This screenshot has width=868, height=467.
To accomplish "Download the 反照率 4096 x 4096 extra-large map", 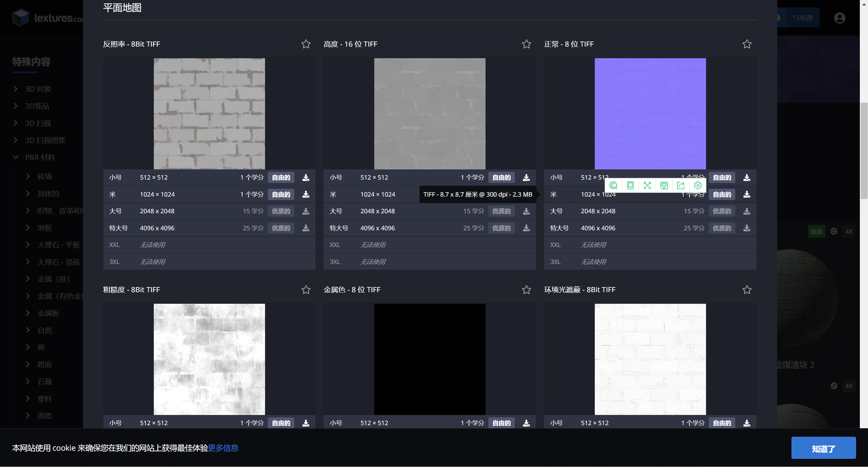I will tap(306, 228).
